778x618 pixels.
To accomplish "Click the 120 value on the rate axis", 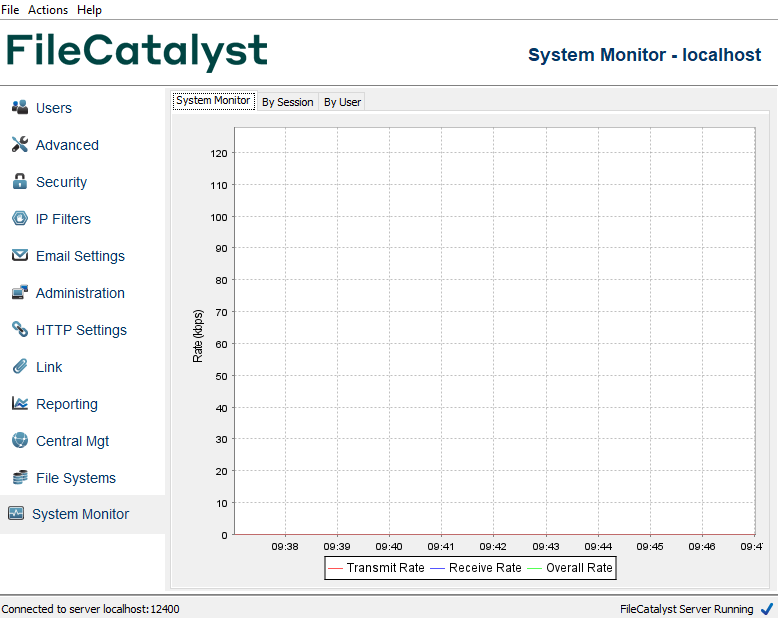I will pos(219,153).
